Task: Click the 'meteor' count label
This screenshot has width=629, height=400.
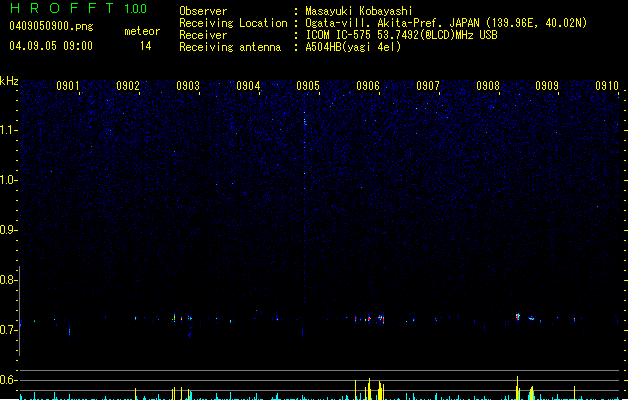Action: pos(142,31)
